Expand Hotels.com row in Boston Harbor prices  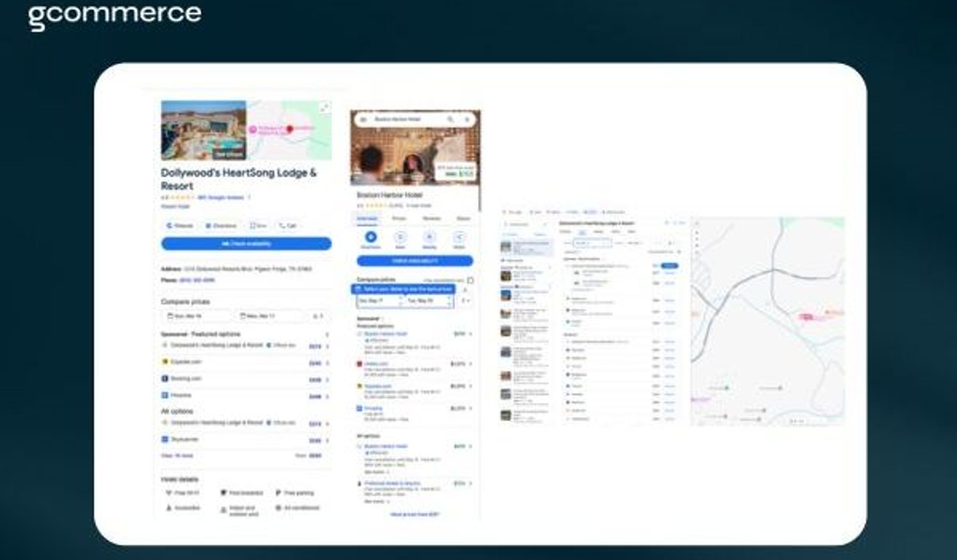click(x=471, y=364)
